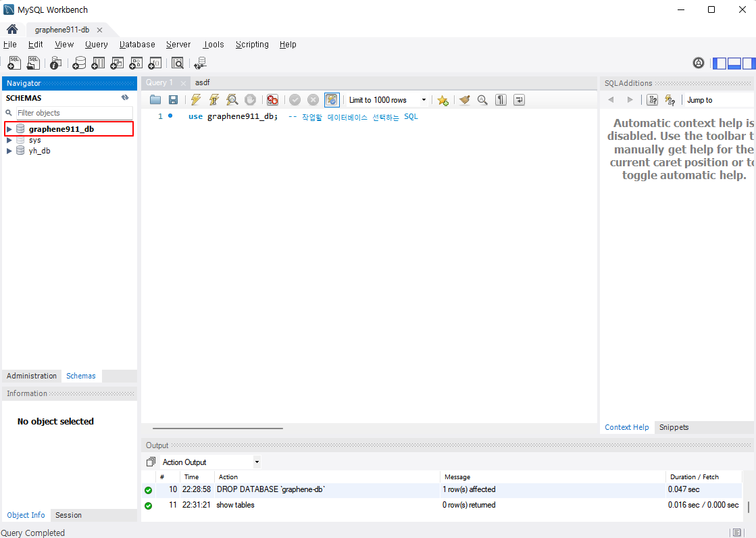Save the script to a file
Viewport: 756px width, 538px height.
(173, 100)
